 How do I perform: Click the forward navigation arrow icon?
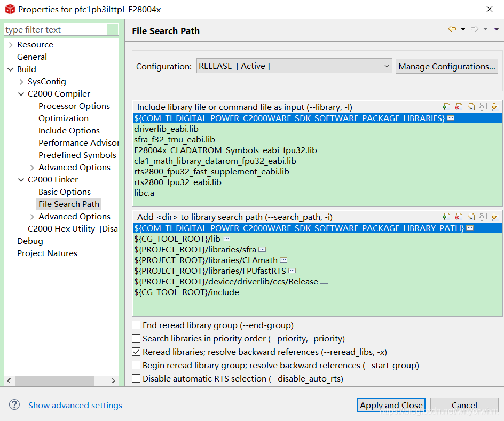click(x=475, y=29)
